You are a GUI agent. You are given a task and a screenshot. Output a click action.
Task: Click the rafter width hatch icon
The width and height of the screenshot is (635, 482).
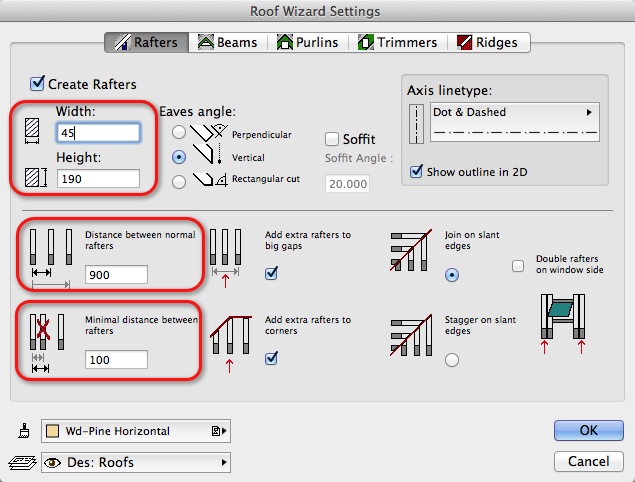coord(32,131)
